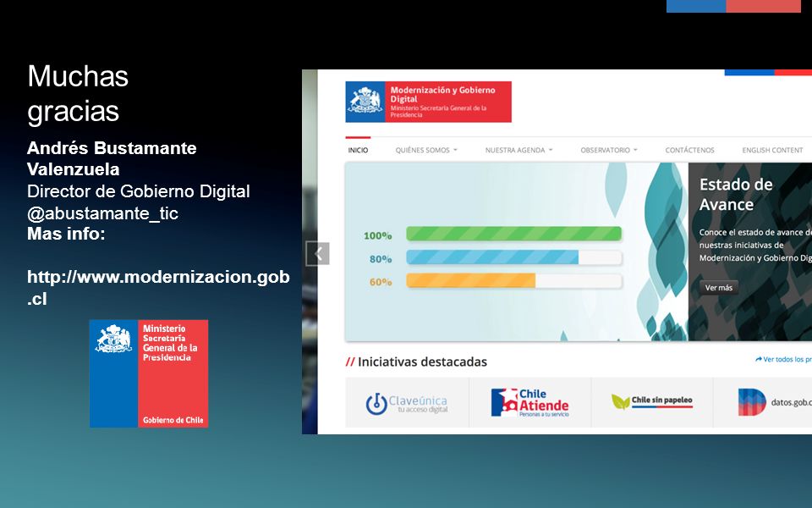The height and width of the screenshot is (508, 812).
Task: Click the Director de Gobierno Digital text
Action: point(138,191)
